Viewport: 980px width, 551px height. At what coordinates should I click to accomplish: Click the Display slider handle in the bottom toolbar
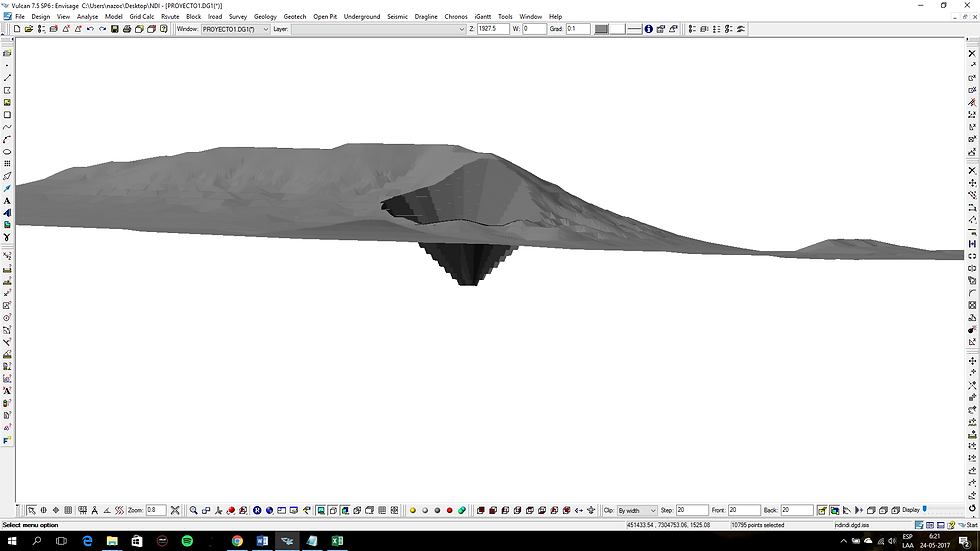[x=925, y=510]
